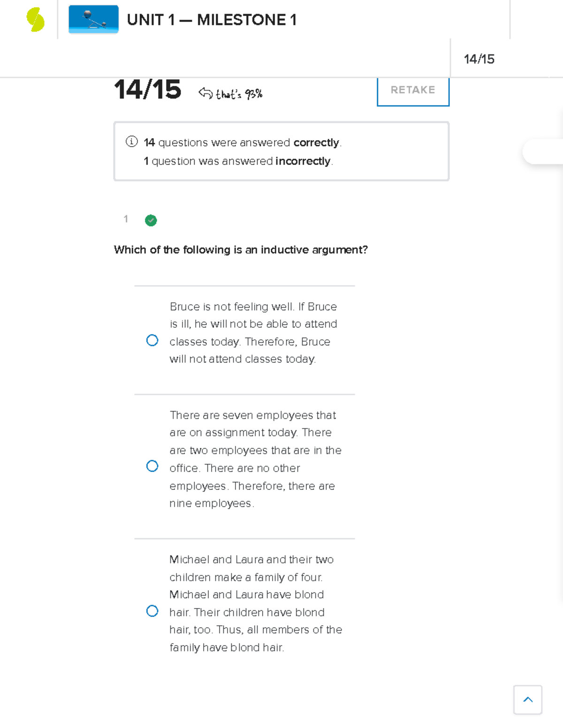Select the seven employees answer option
This screenshot has width=563, height=728.
click(152, 466)
